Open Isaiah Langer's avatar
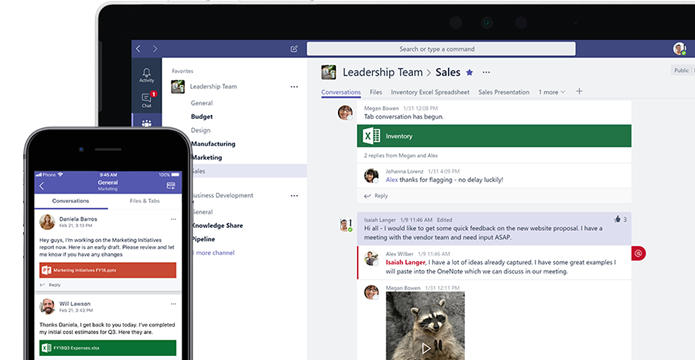Viewport: 695px width, 360px height. coord(346,225)
